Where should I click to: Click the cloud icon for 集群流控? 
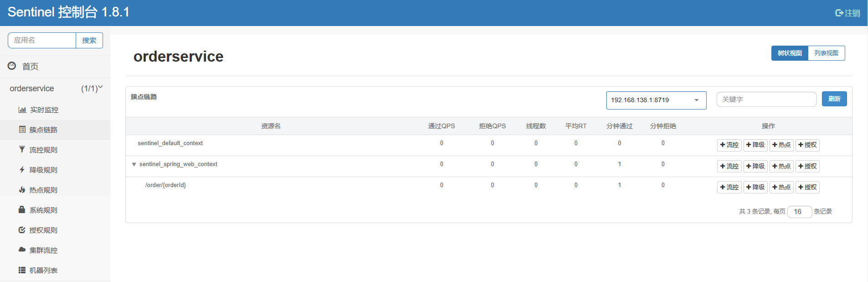22,250
